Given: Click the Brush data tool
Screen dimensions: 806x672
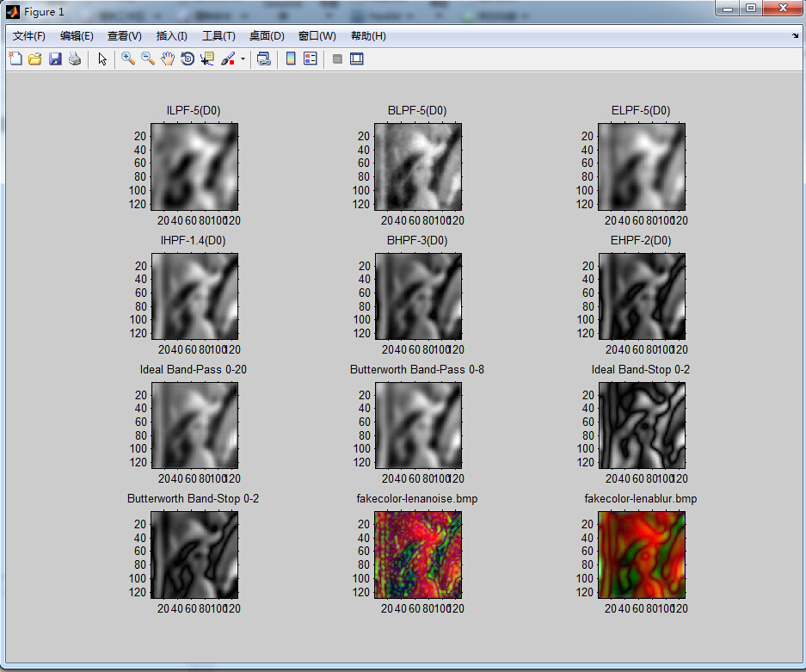Looking at the screenshot, I should (x=228, y=59).
